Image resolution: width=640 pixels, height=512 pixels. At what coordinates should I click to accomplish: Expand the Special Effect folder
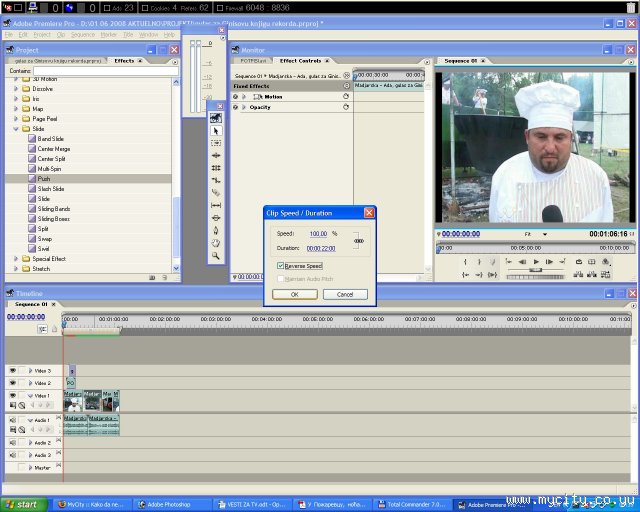(17, 259)
